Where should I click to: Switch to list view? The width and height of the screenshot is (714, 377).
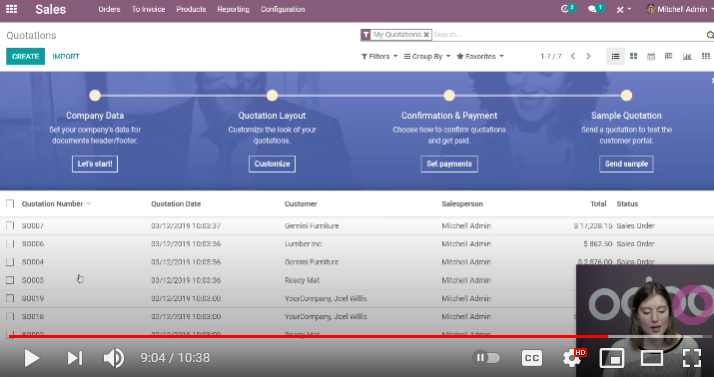tap(615, 56)
